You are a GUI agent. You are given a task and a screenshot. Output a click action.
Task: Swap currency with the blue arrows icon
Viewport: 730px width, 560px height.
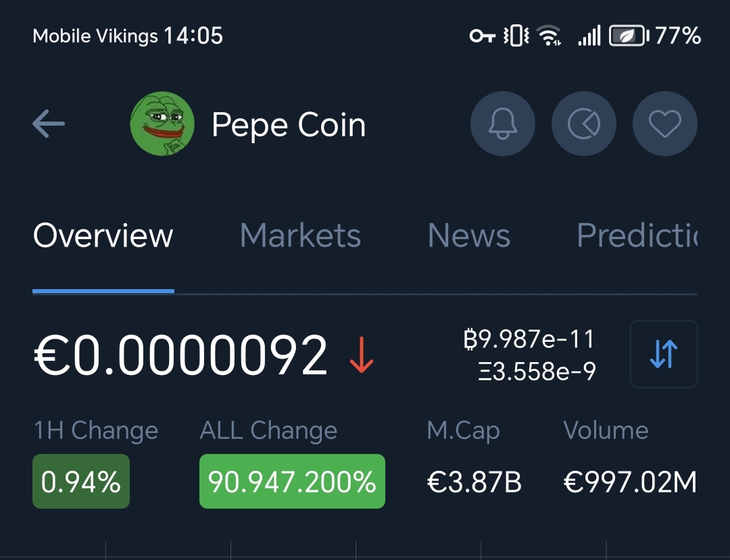pos(663,354)
